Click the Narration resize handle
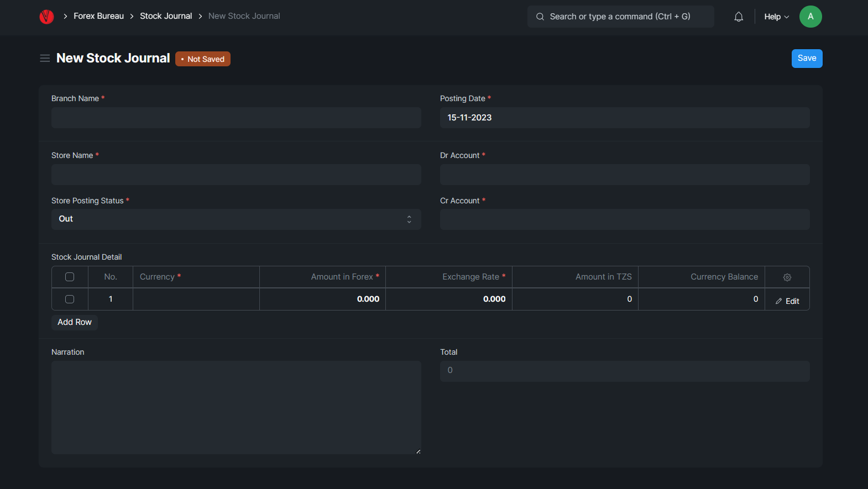The width and height of the screenshot is (868, 489). pyautogui.click(x=418, y=451)
